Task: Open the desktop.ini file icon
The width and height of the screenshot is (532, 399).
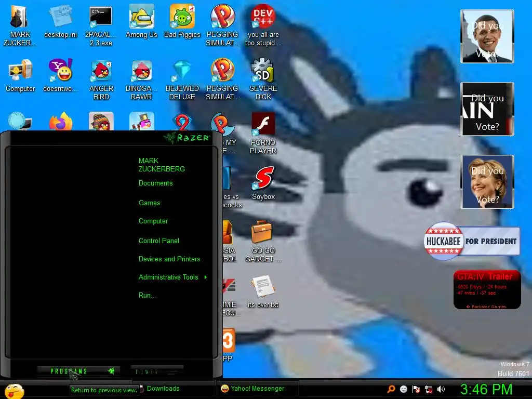Action: (60, 21)
